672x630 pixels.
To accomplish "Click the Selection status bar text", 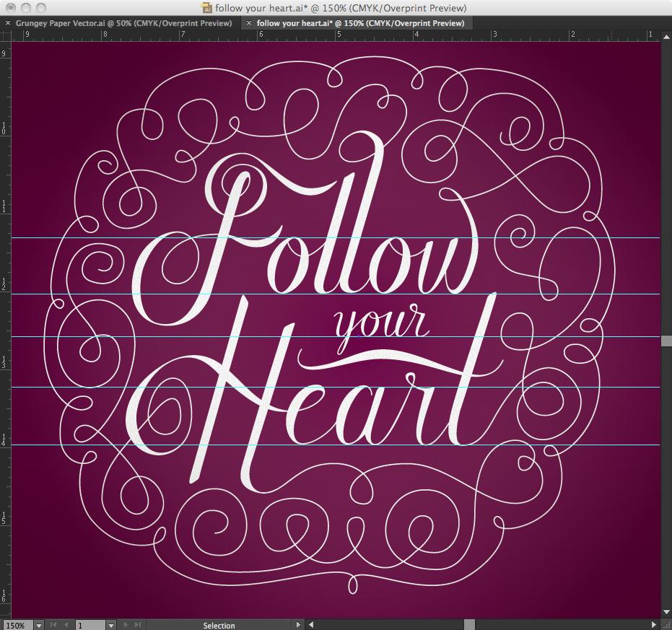I will (x=219, y=626).
